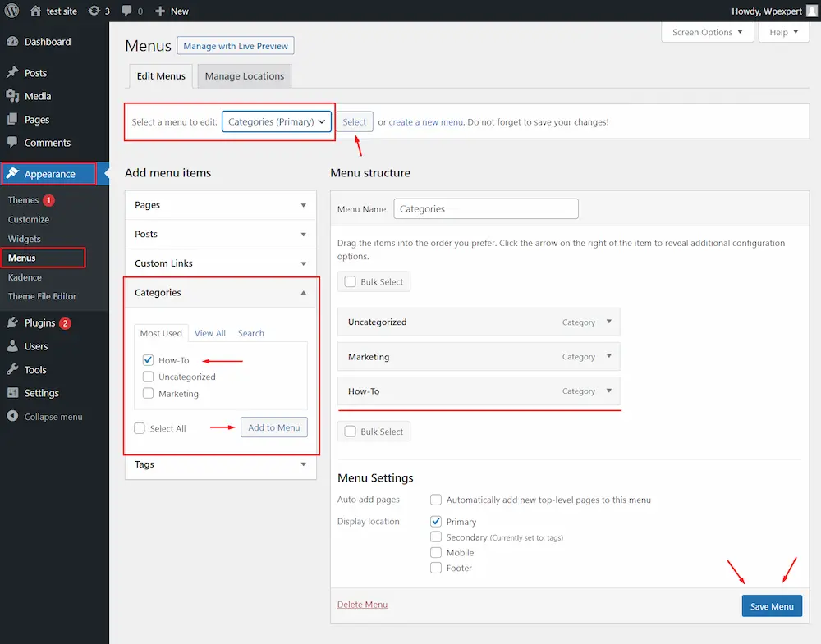Click the Delete Menu link
Screen dimensions: 821x644
(362, 605)
